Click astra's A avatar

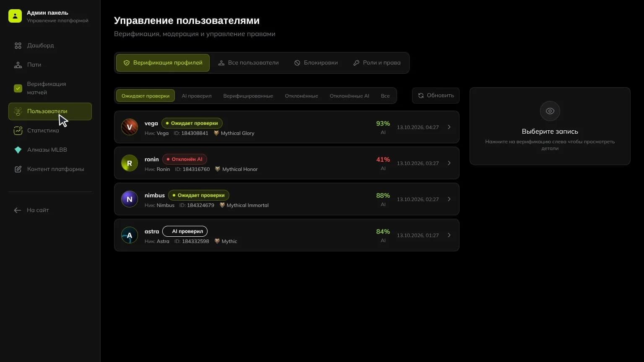[130, 235]
